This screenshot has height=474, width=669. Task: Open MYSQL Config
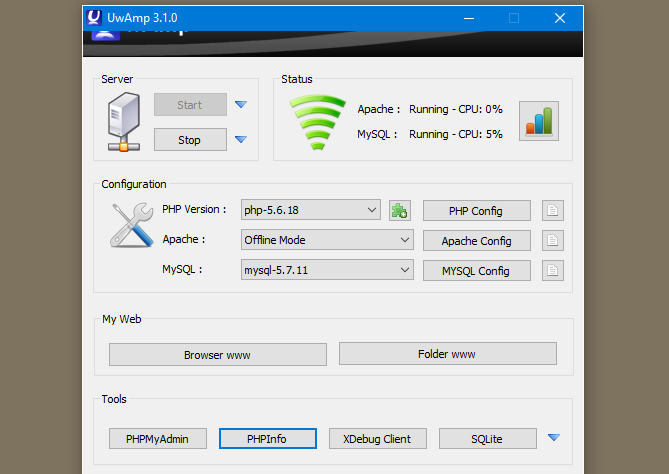point(477,271)
